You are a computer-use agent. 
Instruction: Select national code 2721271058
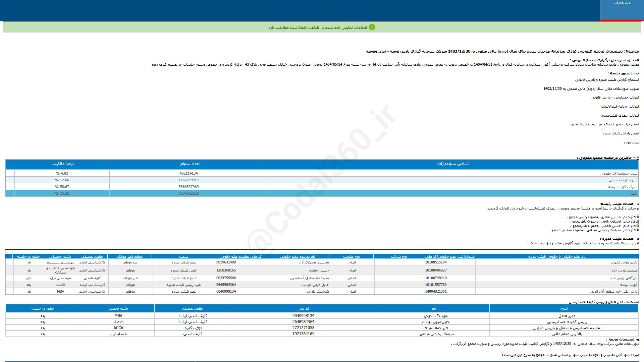click(303, 328)
